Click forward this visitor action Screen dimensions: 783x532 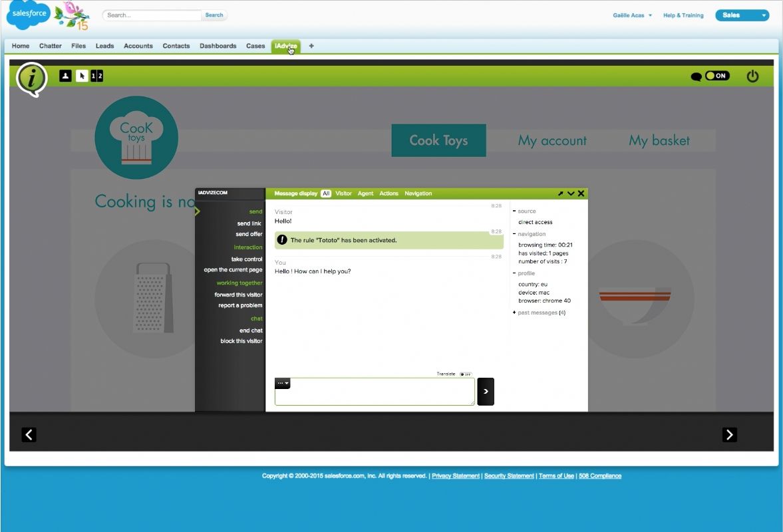(238, 295)
